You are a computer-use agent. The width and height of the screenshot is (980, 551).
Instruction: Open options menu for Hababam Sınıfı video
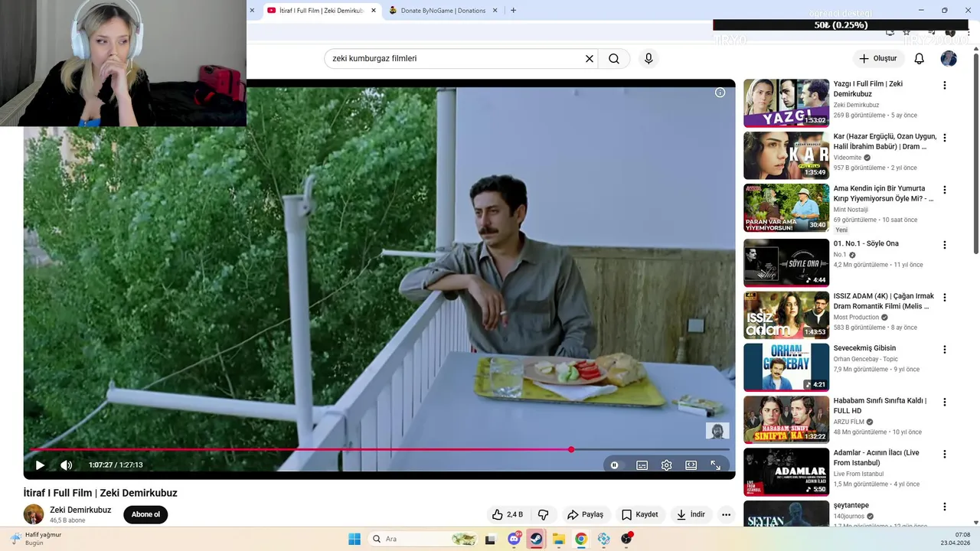pos(944,402)
